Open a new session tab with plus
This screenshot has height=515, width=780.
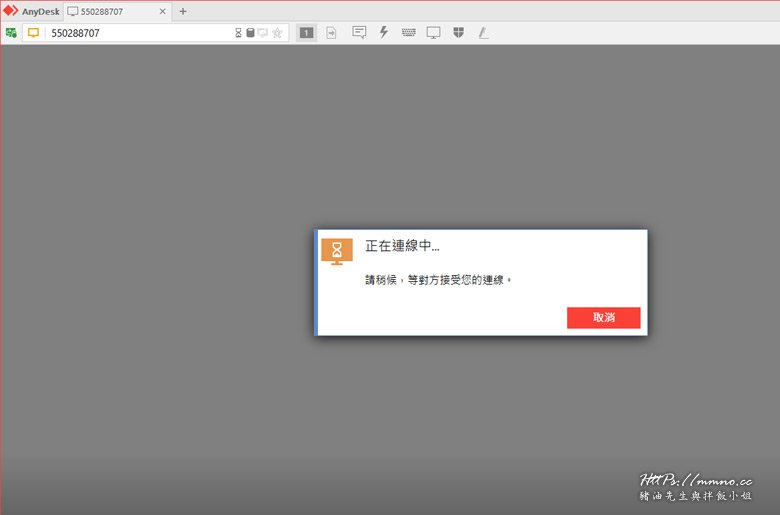[182, 11]
